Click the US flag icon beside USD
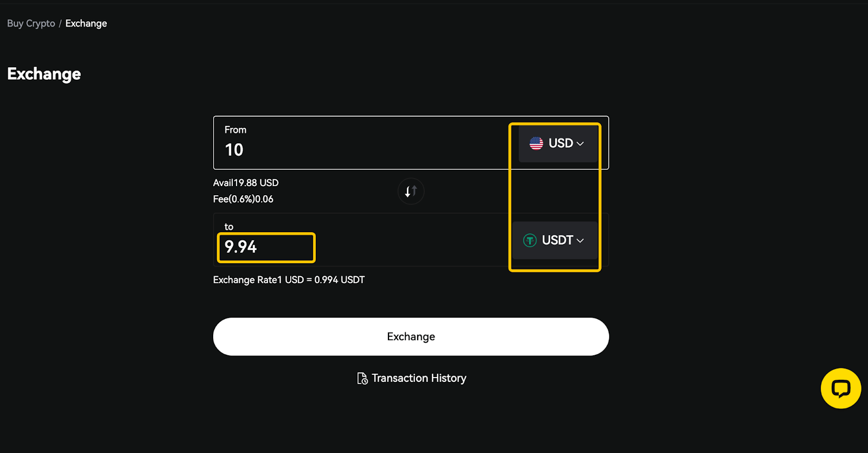868x453 pixels. [537, 143]
